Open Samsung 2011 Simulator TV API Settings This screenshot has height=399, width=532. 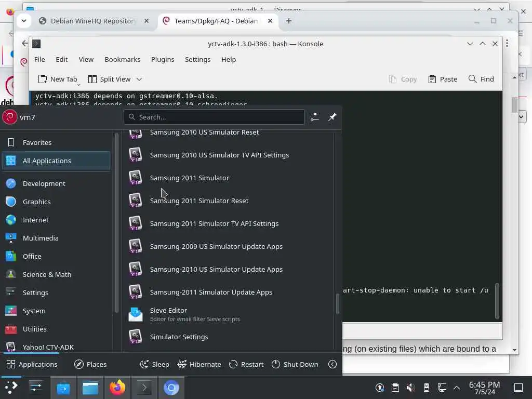pos(228,223)
